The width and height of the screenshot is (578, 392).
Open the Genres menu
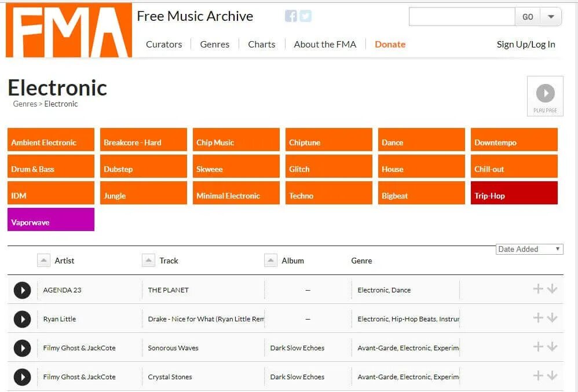(x=214, y=44)
